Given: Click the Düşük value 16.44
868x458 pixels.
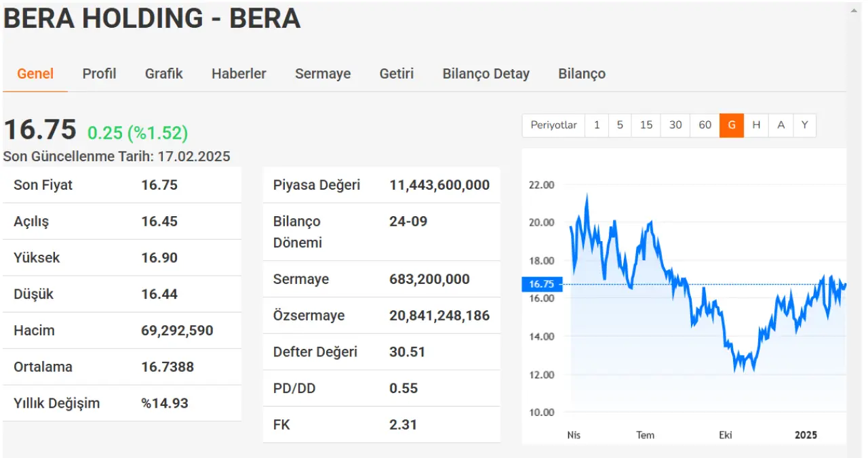Looking at the screenshot, I should tap(159, 294).
